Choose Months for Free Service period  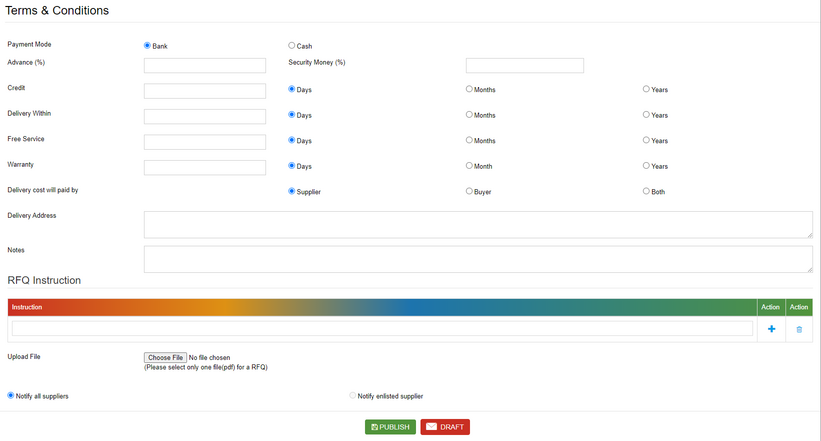tap(470, 141)
